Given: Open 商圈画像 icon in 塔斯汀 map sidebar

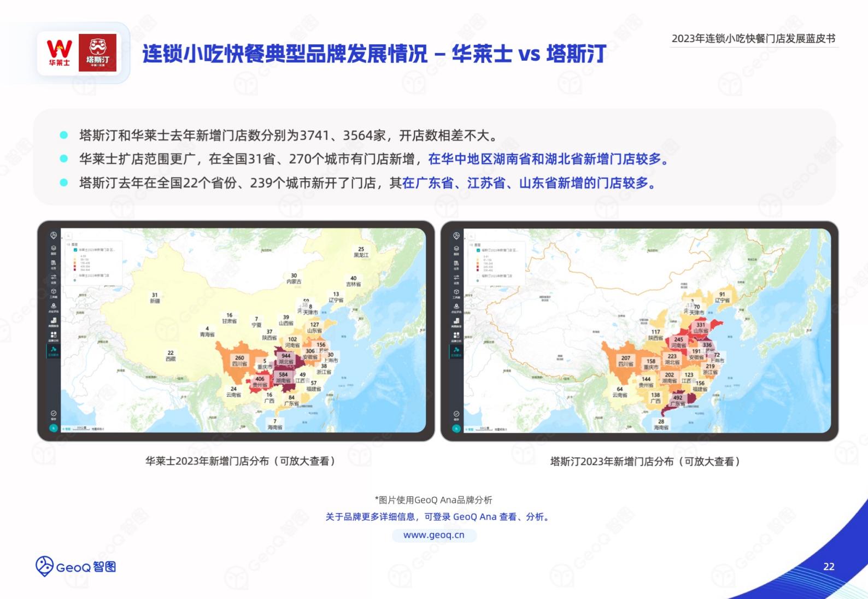Looking at the screenshot, I should click(456, 322).
